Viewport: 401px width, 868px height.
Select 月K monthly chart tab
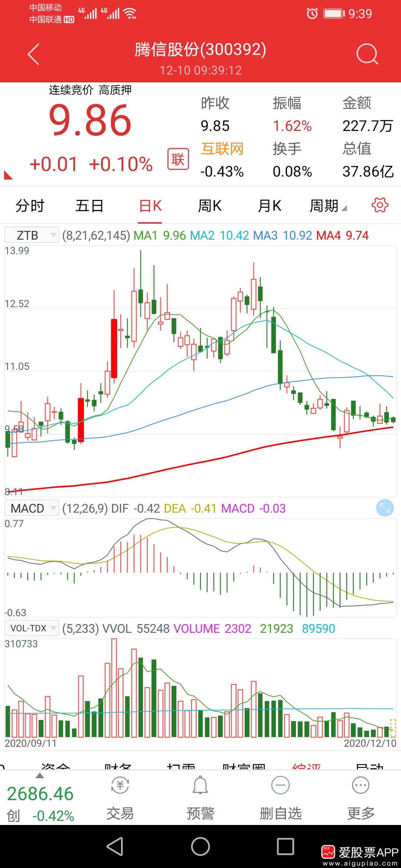270,206
